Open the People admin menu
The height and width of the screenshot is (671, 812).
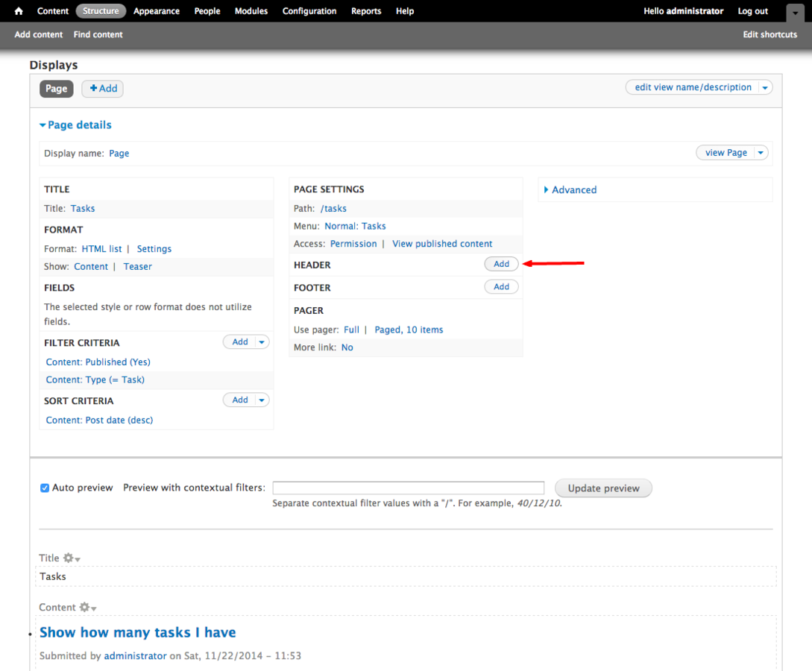(207, 11)
